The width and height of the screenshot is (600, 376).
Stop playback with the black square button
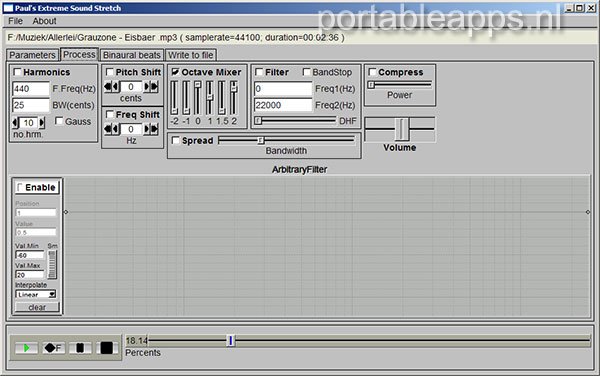pyautogui.click(x=107, y=348)
